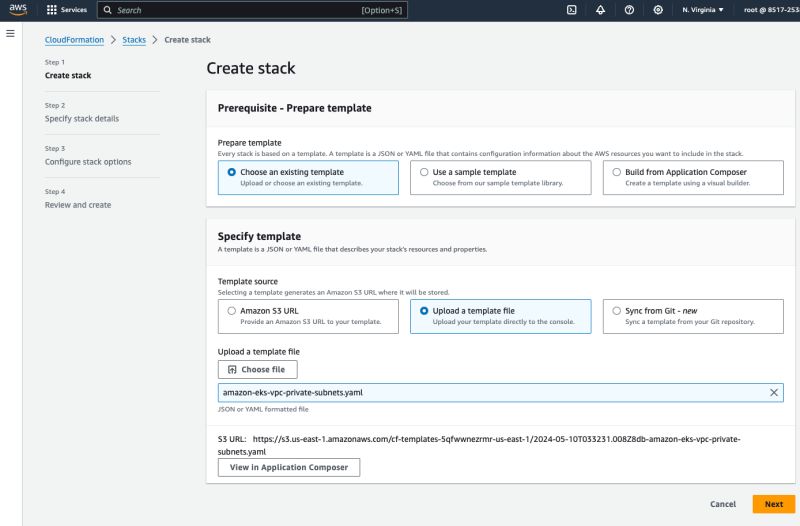This screenshot has height=526, width=800.
Task: Select Choose an existing template option
Action: (x=308, y=178)
